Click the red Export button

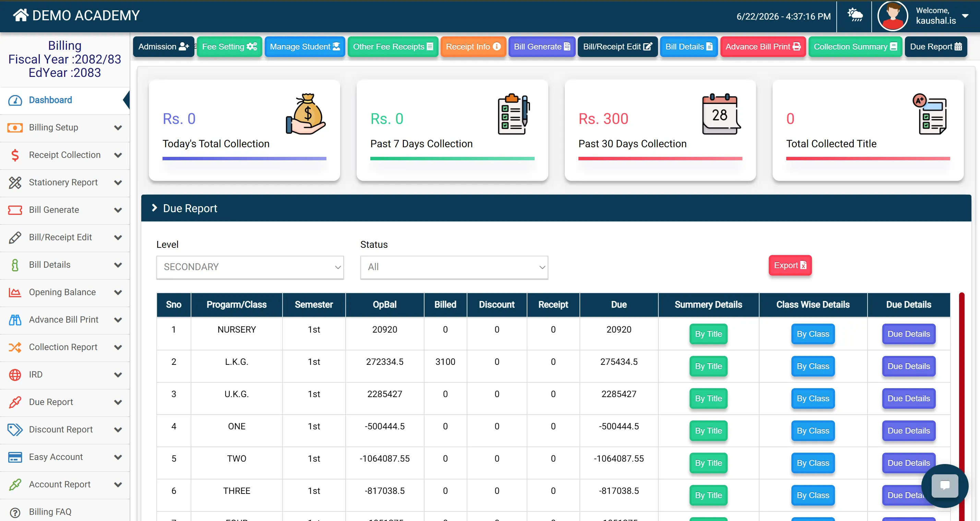click(x=790, y=265)
